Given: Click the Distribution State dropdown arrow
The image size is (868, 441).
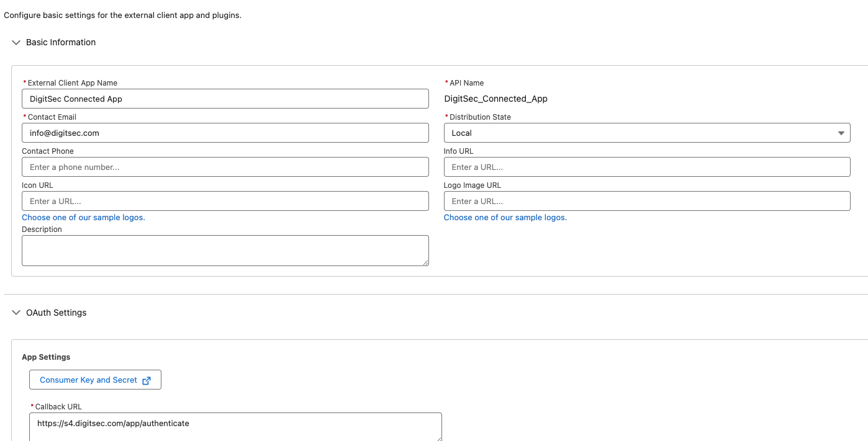Looking at the screenshot, I should click(841, 133).
